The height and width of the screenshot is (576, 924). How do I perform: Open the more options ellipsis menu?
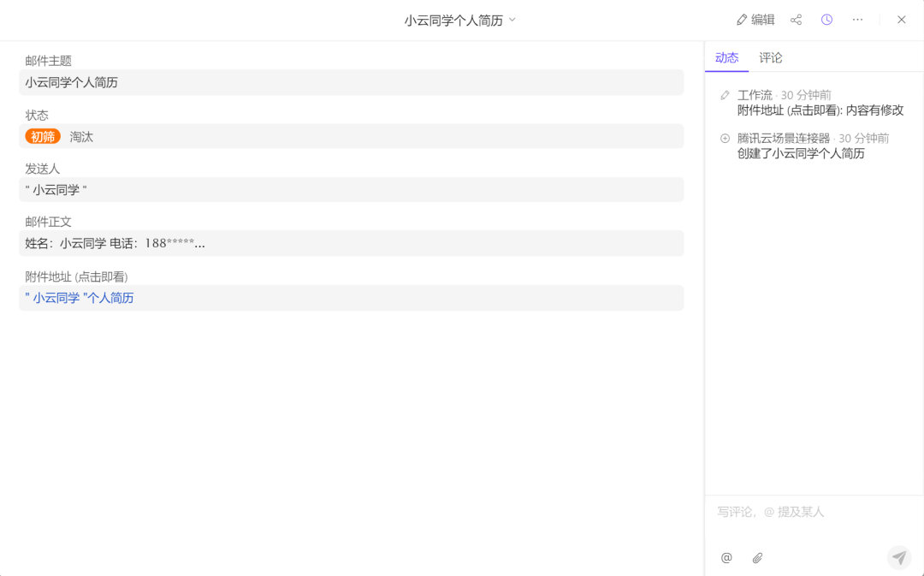857,20
